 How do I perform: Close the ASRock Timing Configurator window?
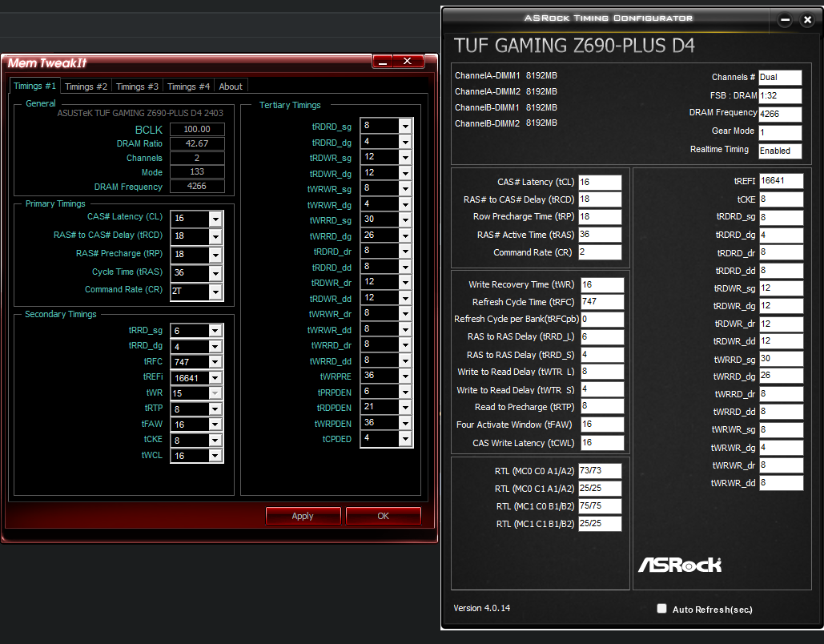coord(808,20)
